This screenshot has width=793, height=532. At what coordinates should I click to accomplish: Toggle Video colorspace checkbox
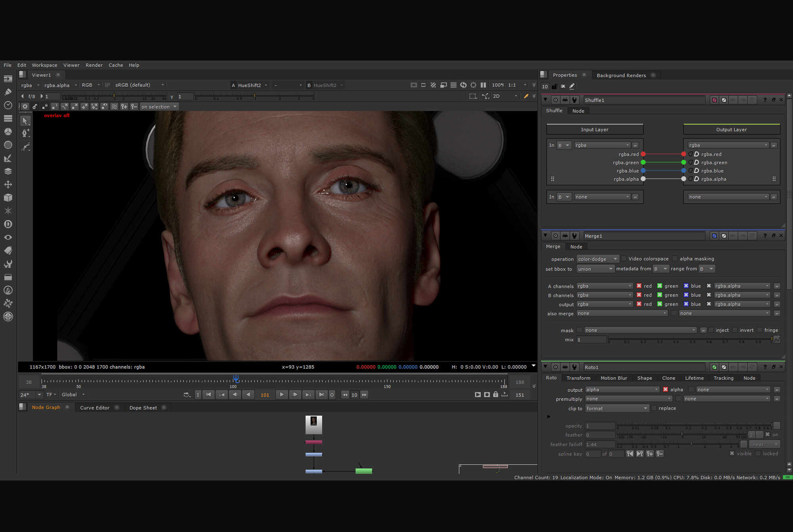(624, 259)
